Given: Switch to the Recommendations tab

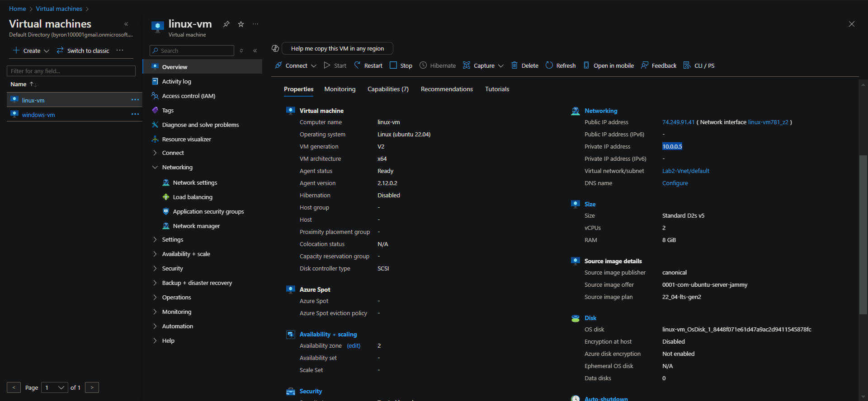Looking at the screenshot, I should (447, 89).
